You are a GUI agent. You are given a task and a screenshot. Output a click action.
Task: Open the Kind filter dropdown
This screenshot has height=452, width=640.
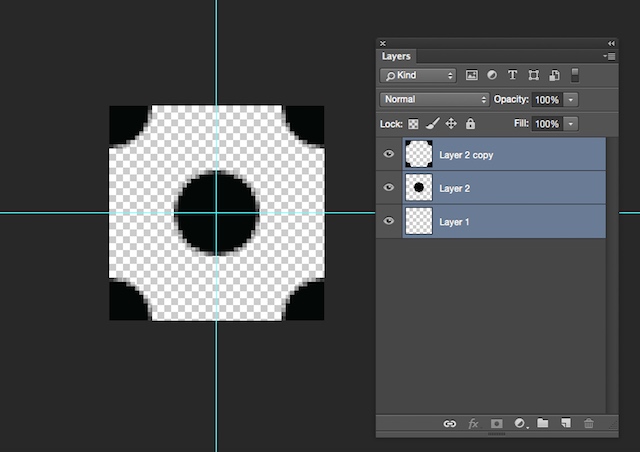418,75
